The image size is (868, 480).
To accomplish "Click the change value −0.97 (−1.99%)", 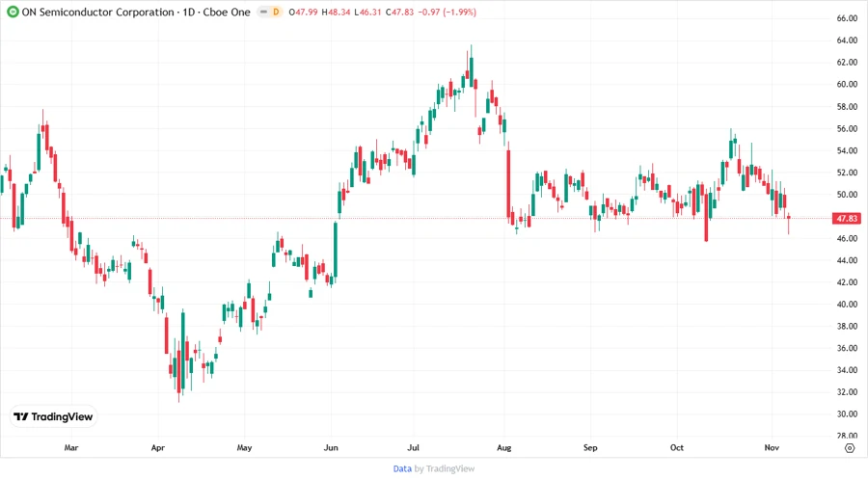I will pos(447,13).
